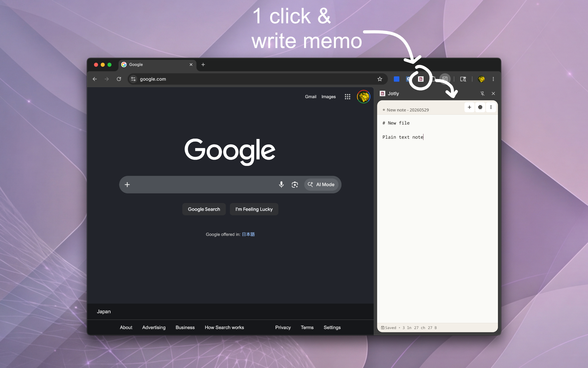Click the green macOS fullscreen light
Screen dimensions: 588x368
(x=109, y=65)
